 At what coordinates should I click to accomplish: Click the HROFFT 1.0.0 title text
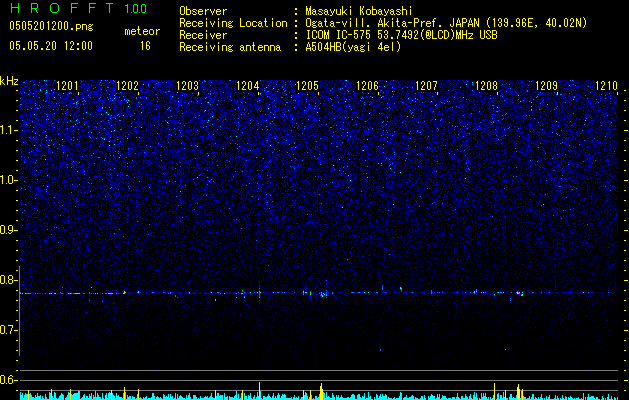79,8
